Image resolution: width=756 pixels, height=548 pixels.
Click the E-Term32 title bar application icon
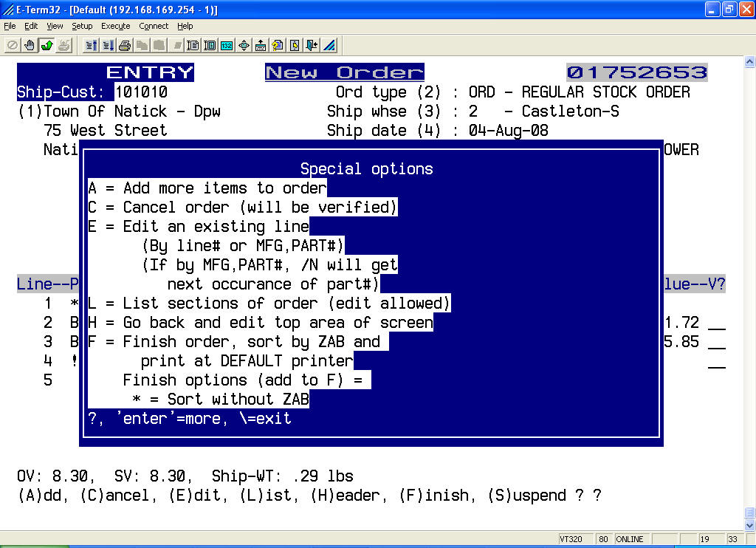tap(7, 9)
